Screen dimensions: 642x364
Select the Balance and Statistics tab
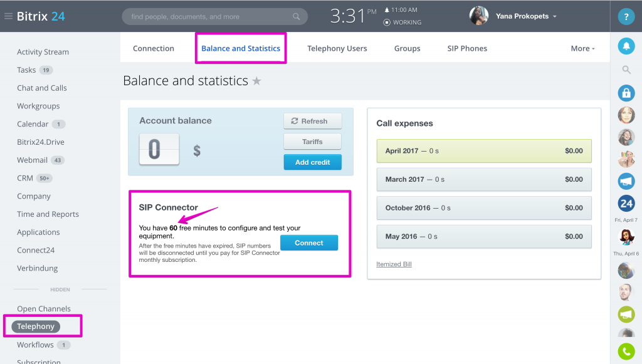click(x=241, y=48)
